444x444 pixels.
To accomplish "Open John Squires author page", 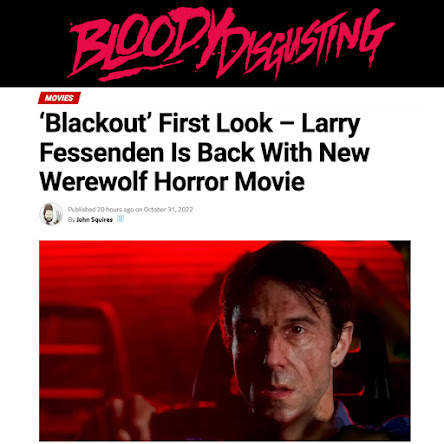I will tap(95, 220).
